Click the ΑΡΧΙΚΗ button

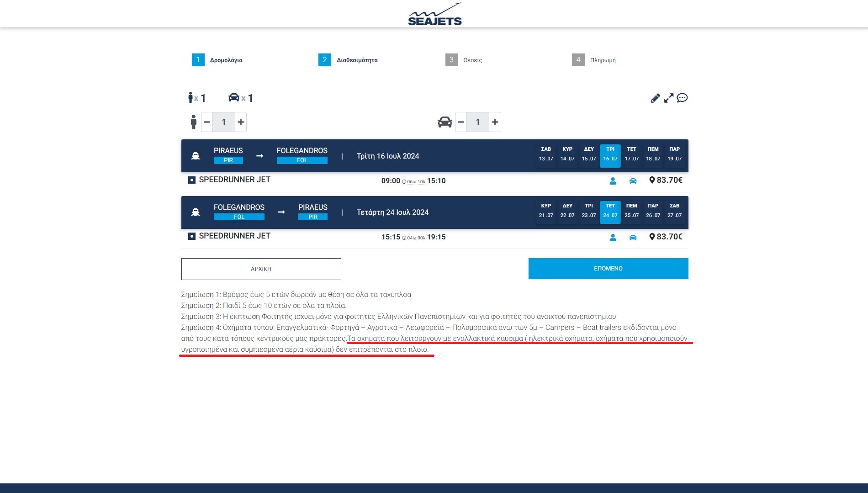point(261,269)
